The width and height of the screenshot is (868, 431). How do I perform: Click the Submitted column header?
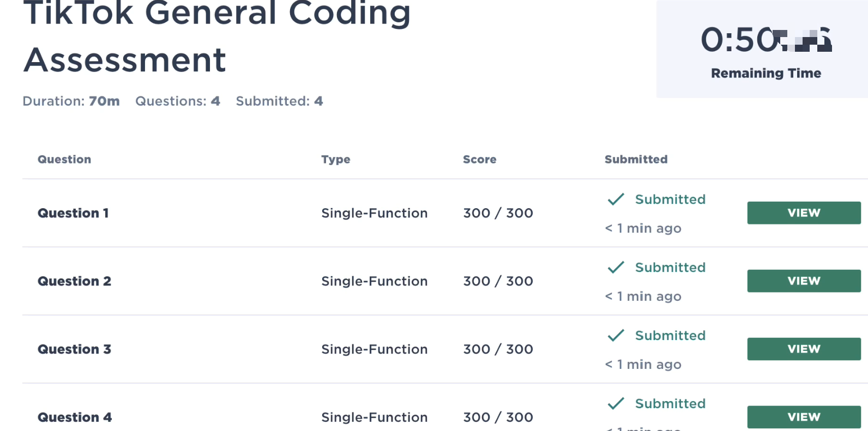tap(636, 160)
